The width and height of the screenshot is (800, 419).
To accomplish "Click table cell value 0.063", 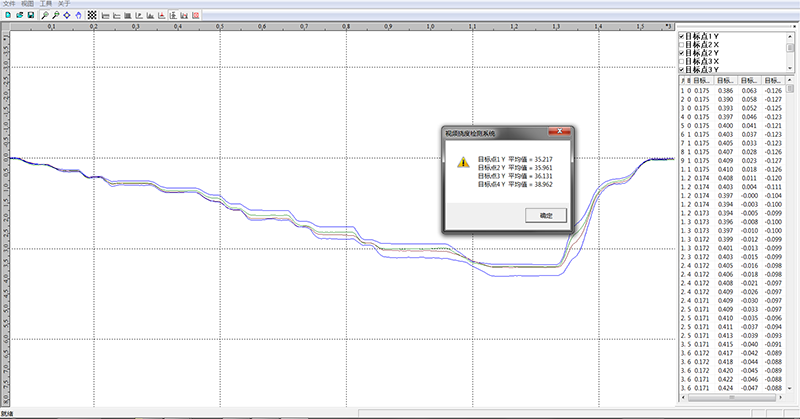I will coord(749,91).
